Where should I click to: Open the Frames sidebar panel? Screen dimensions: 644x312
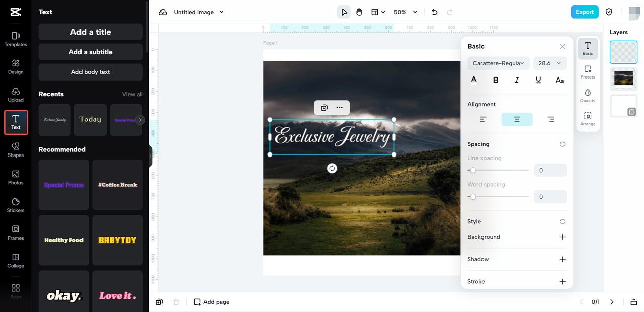coord(16,233)
